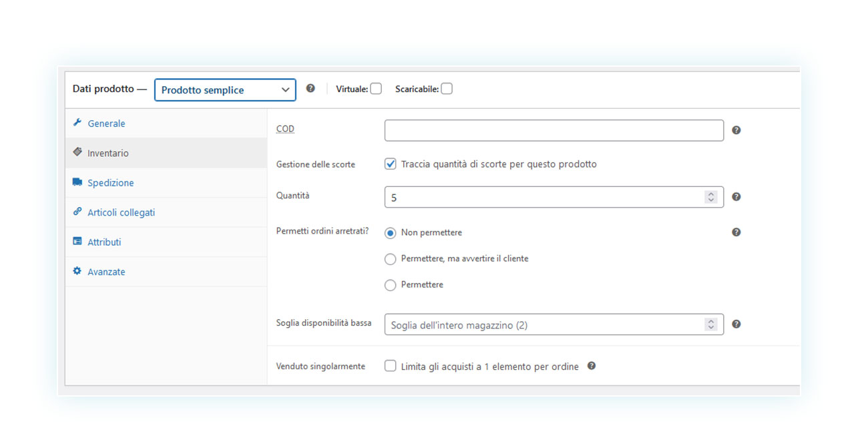Click the Permetti ordini arretrati? label
The width and height of the screenshot is (868, 446).
point(322,231)
